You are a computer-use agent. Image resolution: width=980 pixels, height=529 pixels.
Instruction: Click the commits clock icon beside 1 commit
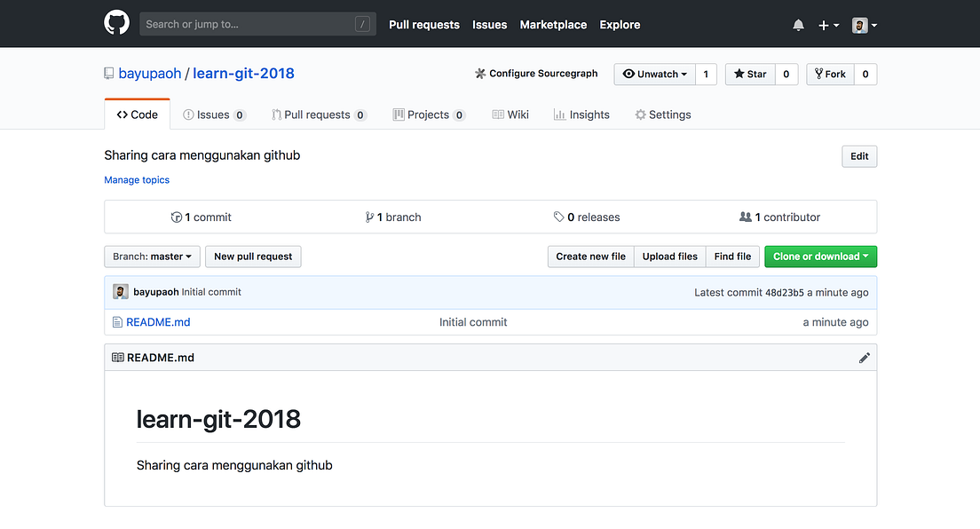coord(176,217)
